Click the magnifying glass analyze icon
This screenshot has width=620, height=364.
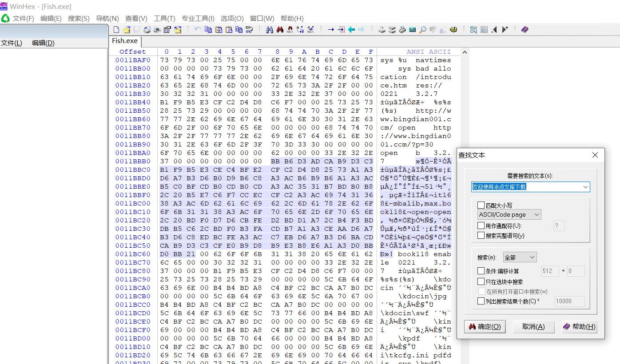point(422,30)
